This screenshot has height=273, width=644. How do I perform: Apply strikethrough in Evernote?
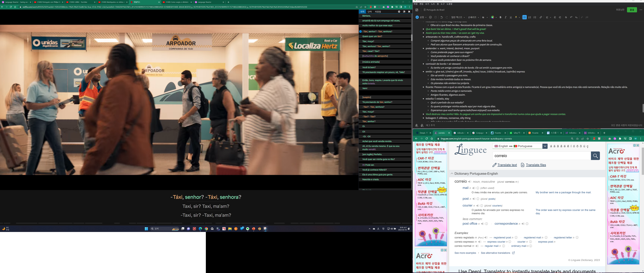coord(566,17)
